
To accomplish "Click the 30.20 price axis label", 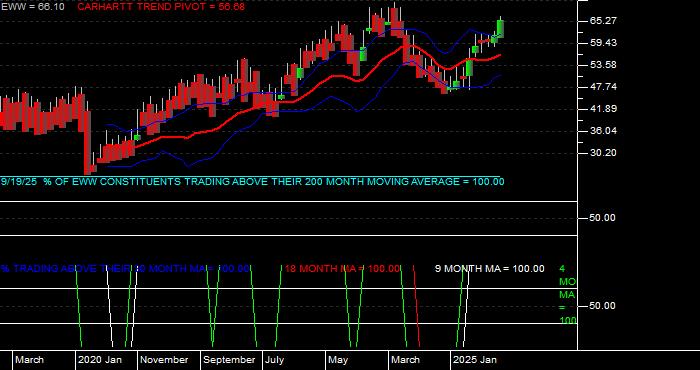I will tap(604, 153).
